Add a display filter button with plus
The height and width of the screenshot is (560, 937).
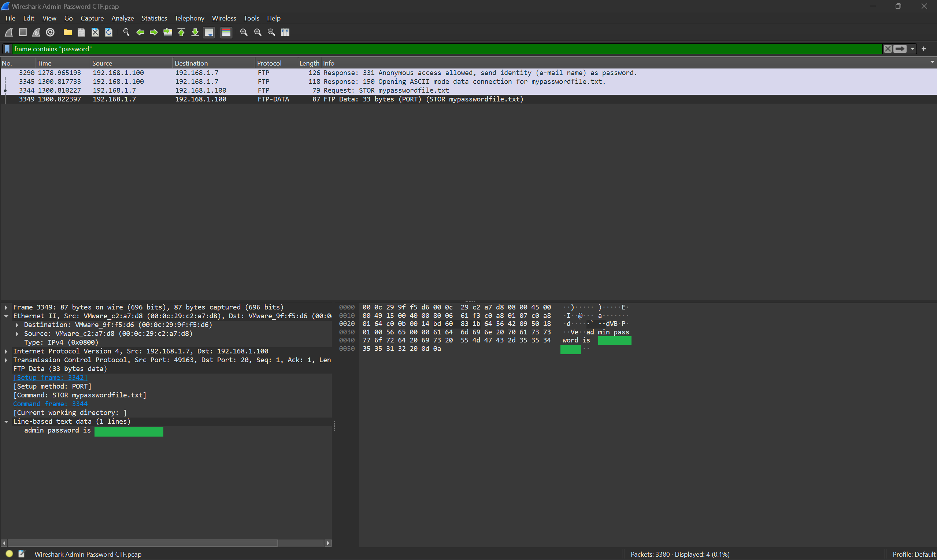(924, 49)
